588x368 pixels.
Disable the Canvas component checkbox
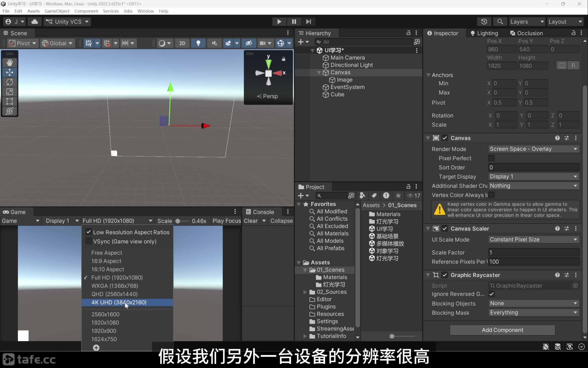tap(445, 138)
